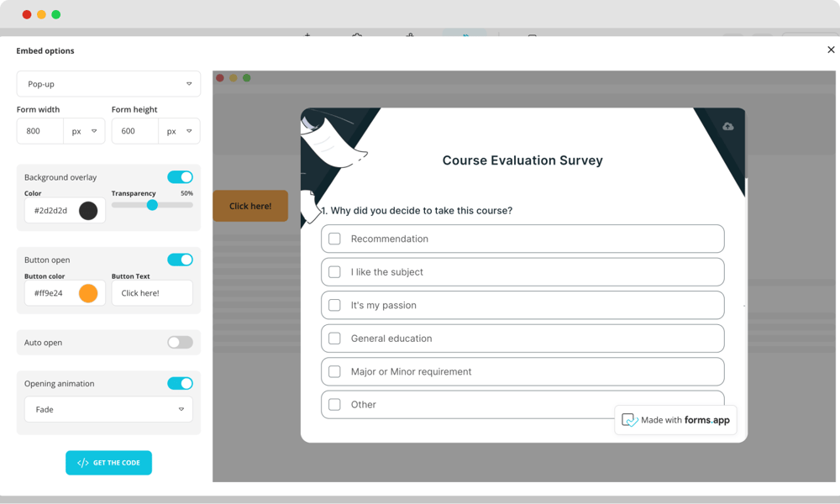Check the Recommendation option
Screen dimensions: 840x504
pyautogui.click(x=334, y=239)
